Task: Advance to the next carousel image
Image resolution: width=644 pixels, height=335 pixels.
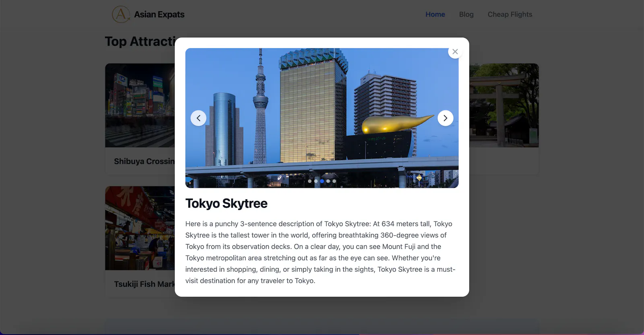Action: (445, 118)
